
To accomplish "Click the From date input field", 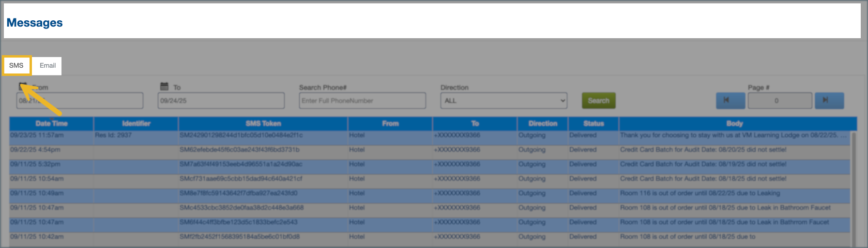I will [x=80, y=101].
